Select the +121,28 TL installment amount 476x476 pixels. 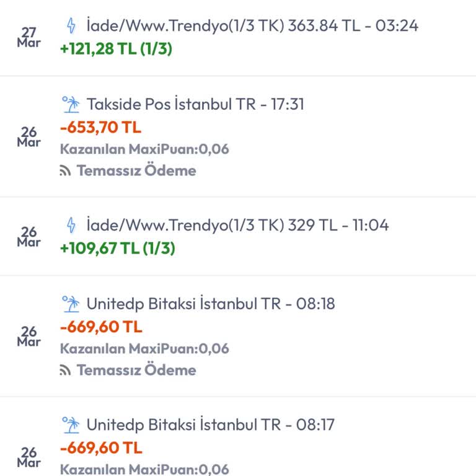pos(116,49)
